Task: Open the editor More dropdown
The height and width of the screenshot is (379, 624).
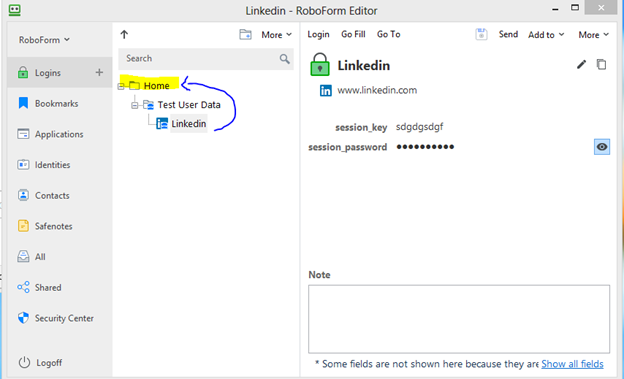Action: tap(593, 35)
